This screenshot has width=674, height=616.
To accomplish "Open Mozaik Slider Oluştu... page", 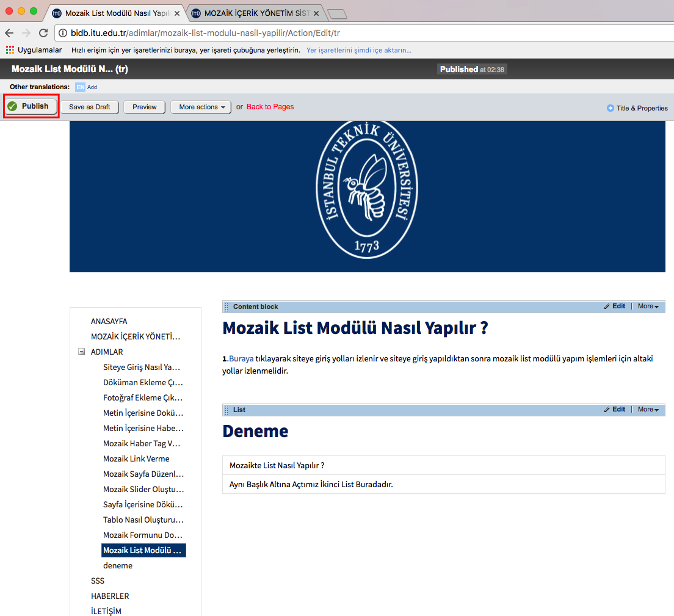I will 143,489.
